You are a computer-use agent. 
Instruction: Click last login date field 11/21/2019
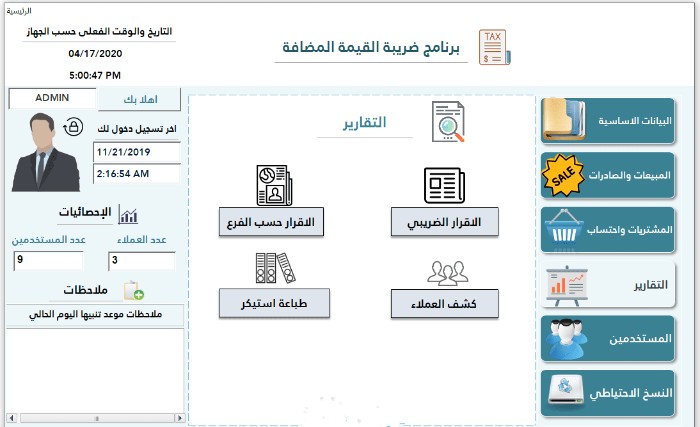coord(137,152)
